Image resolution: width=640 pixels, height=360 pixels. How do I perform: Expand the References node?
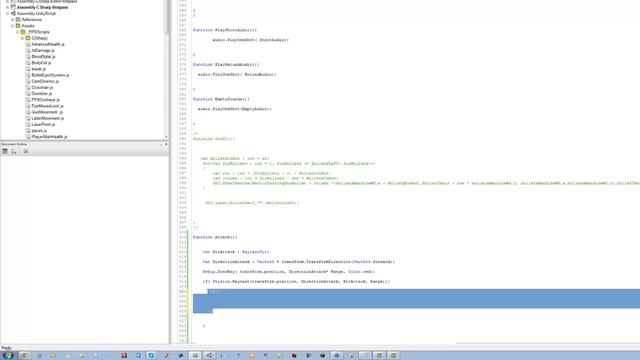coord(13,20)
